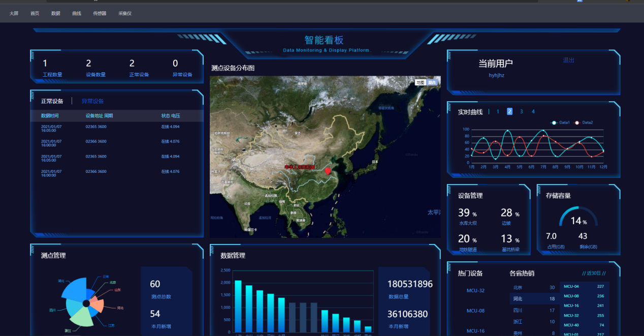Select the highlighted 河北 row in 各省热销
Image resolution: width=644 pixels, height=336 pixels.
532,299
